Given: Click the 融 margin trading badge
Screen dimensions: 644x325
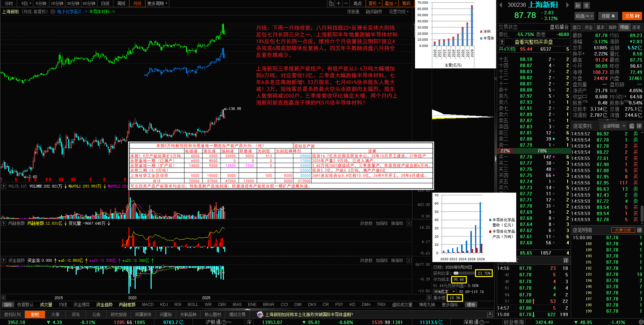Looking at the screenshot, I should click(x=578, y=5).
